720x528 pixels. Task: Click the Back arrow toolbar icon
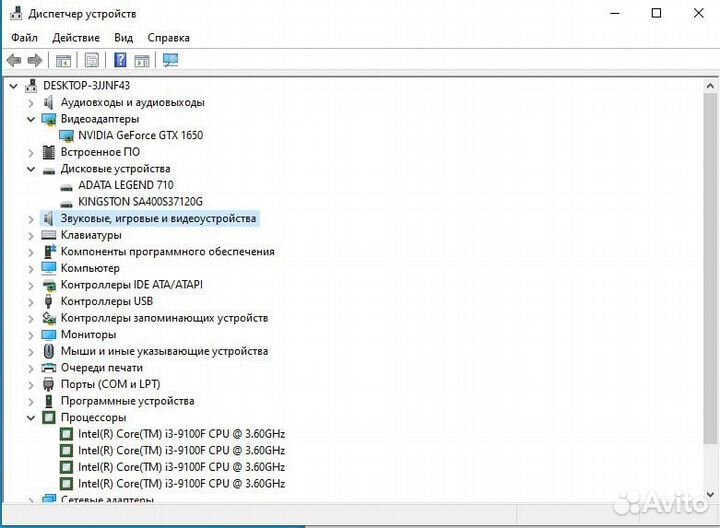tap(14, 60)
